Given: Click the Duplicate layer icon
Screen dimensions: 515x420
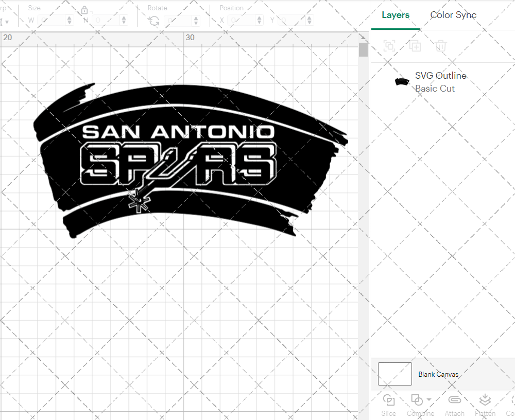Looking at the screenshot, I should point(415,46).
